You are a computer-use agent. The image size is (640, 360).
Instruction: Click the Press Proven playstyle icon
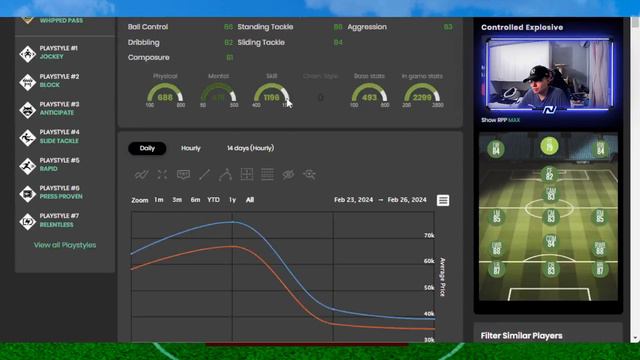pos(27,193)
